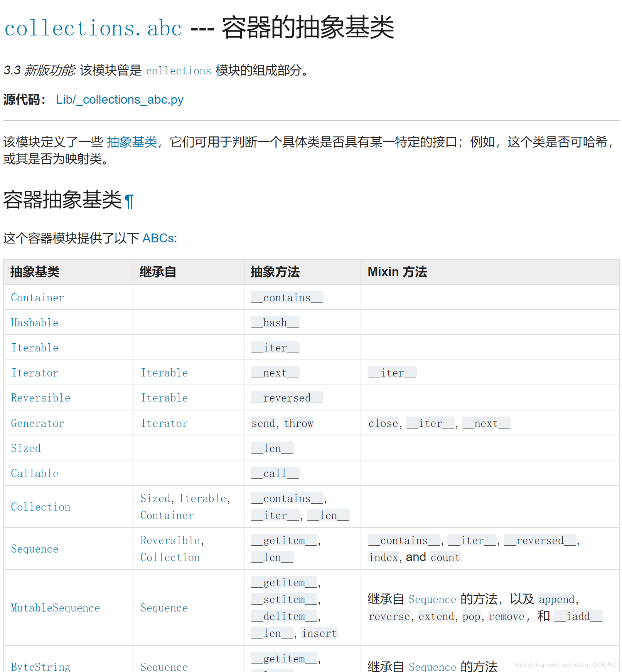
Task: Open the Generator class link
Action: coord(37,423)
